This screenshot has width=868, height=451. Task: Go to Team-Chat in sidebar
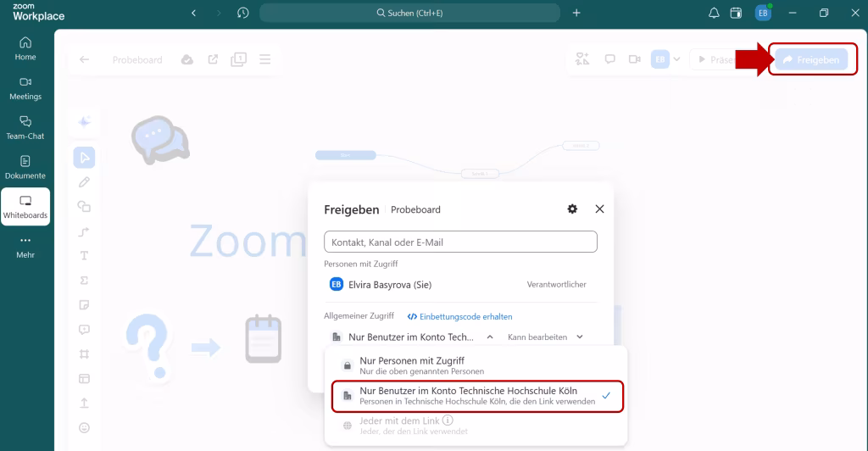[x=25, y=127]
